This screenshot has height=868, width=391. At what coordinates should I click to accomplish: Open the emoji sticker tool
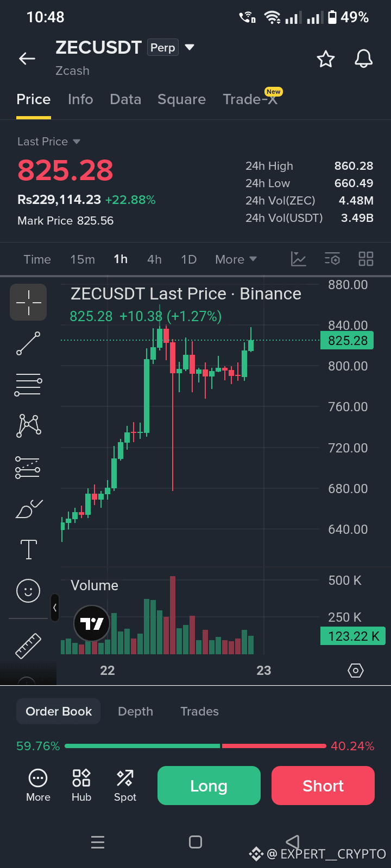point(28,590)
